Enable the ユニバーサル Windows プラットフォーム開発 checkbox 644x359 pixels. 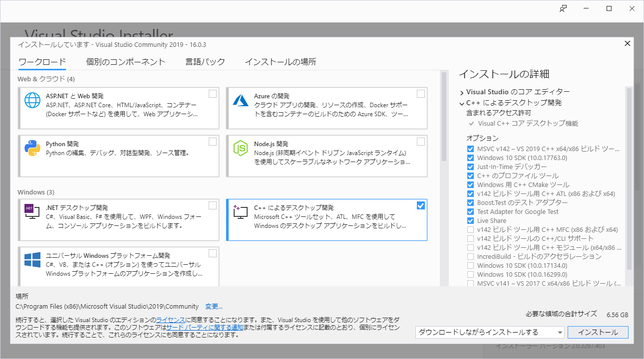coord(213,253)
